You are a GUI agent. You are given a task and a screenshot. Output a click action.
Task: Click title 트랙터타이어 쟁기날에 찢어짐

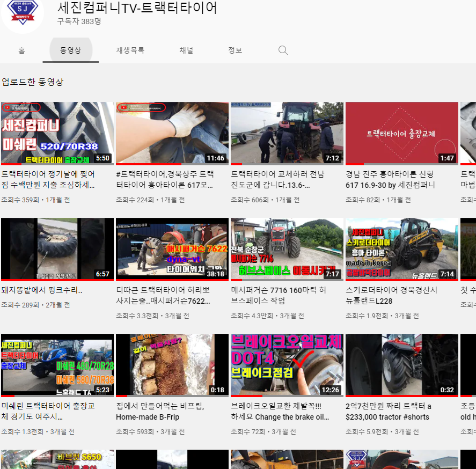48,179
